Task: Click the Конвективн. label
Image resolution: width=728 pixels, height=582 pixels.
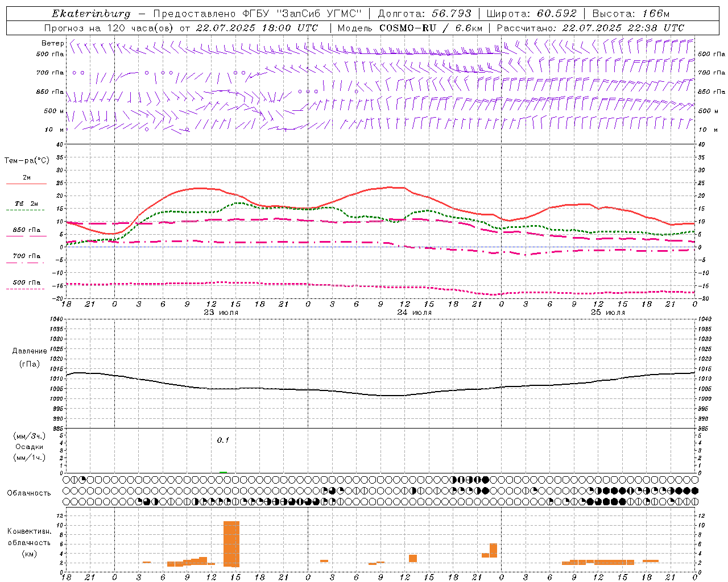Action: click(x=30, y=531)
